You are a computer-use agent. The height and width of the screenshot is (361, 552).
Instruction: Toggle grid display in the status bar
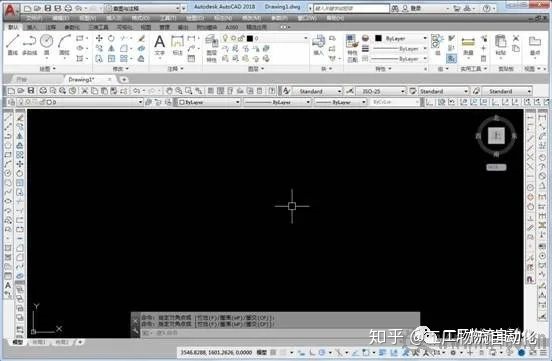coord(273,352)
